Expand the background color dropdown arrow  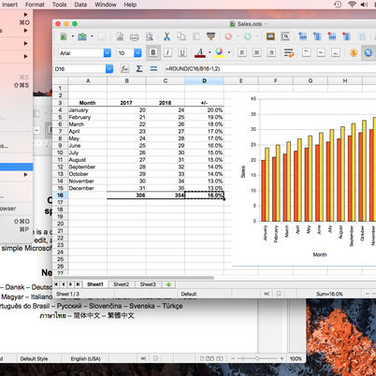point(229,53)
